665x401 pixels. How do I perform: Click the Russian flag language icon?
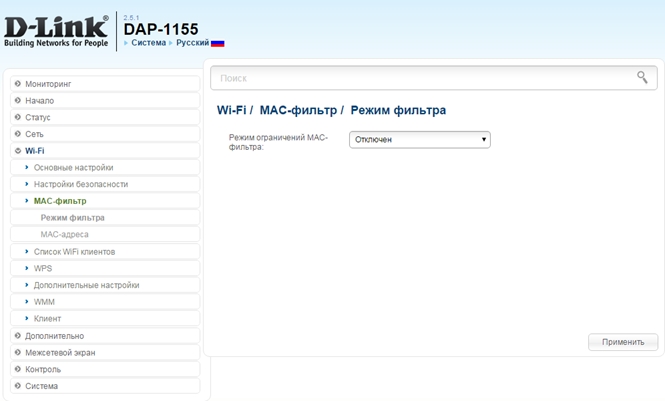[x=218, y=44]
